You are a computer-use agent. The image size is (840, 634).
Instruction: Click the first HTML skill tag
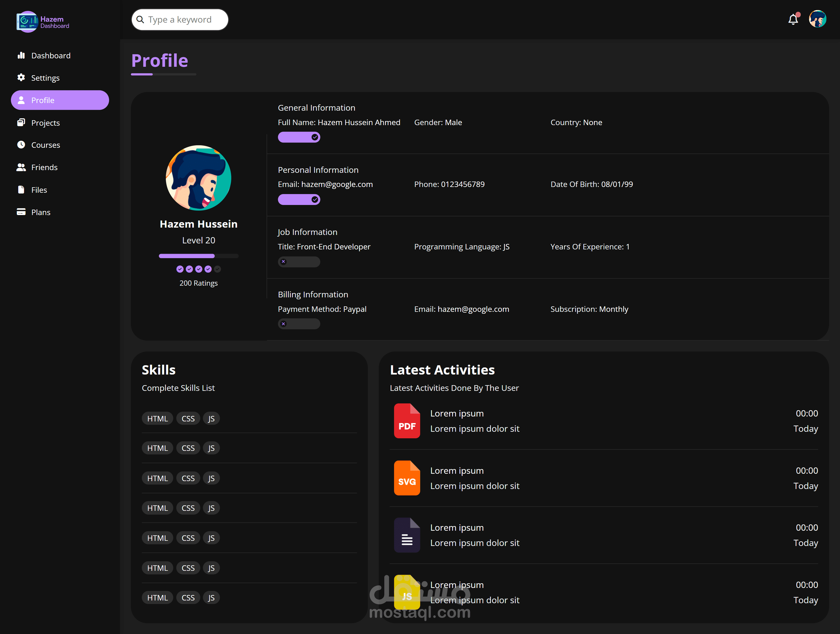tap(157, 418)
